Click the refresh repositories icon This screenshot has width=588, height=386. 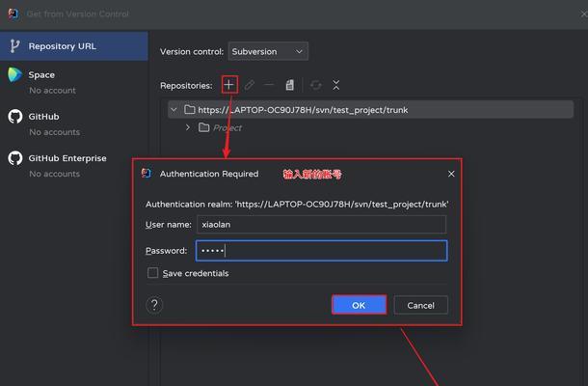pos(316,85)
